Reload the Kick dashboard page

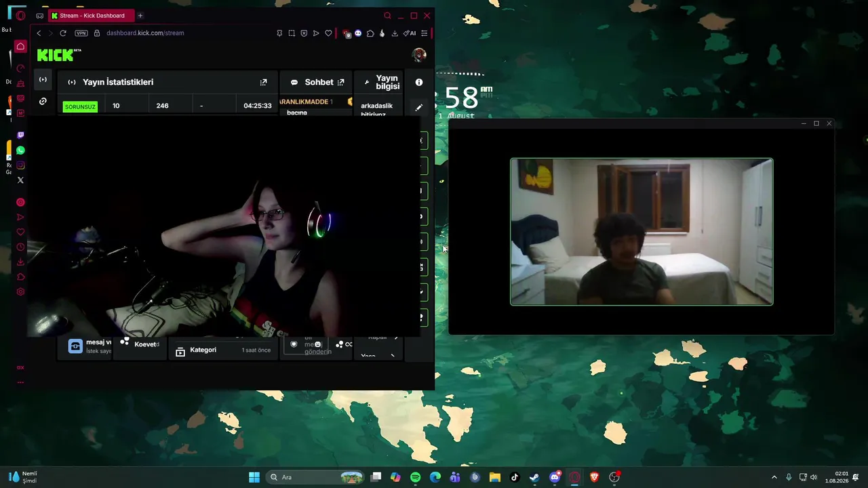[x=63, y=33]
